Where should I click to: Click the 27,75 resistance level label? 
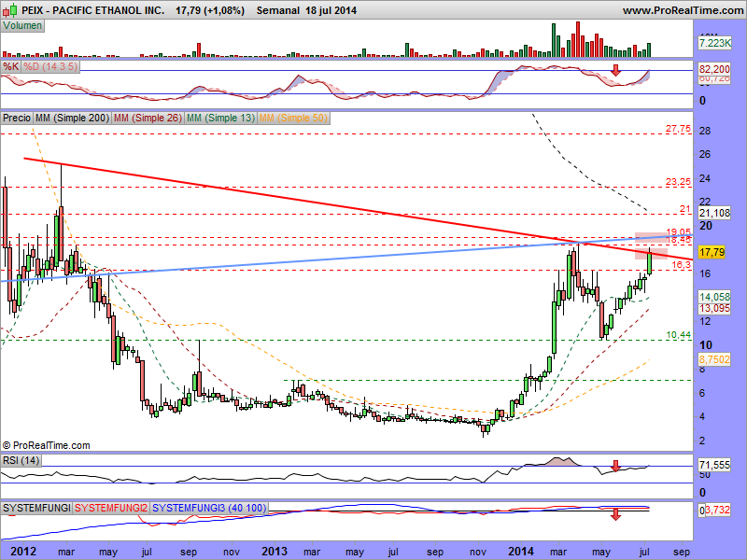point(678,129)
